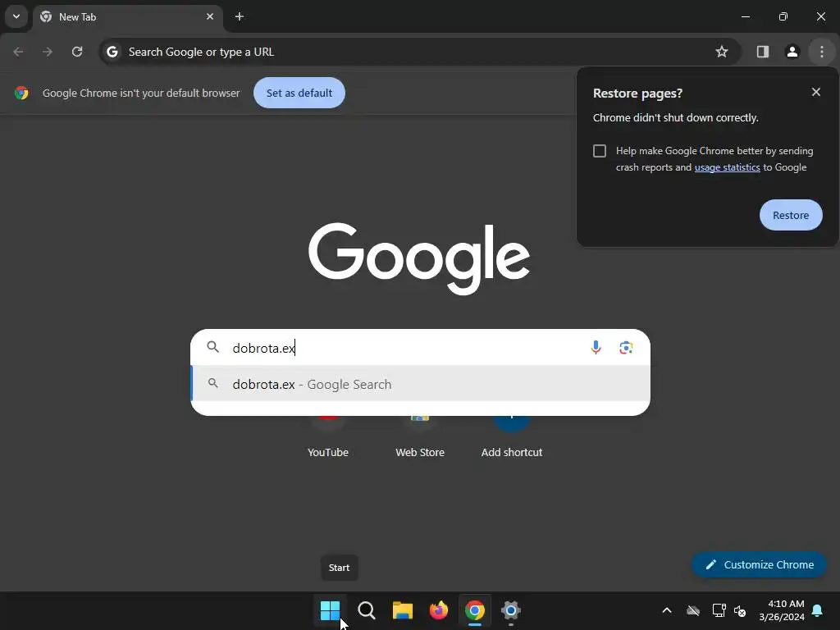
Task: Click Customize Chrome button
Action: [x=759, y=564]
